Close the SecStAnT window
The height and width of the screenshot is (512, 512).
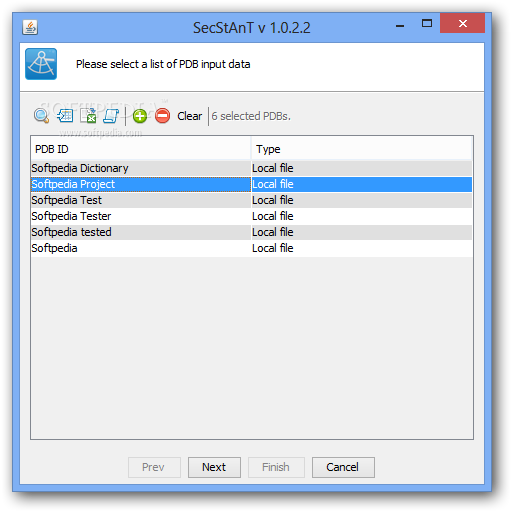462,23
